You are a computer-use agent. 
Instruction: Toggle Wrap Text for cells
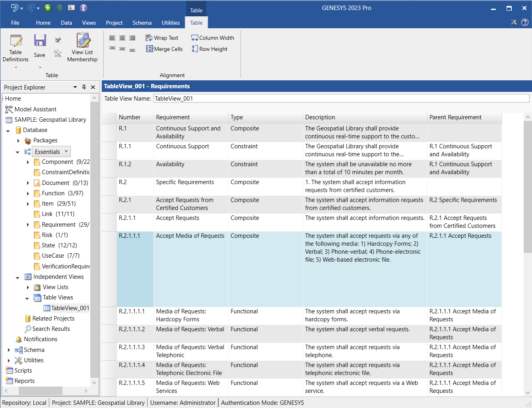162,38
